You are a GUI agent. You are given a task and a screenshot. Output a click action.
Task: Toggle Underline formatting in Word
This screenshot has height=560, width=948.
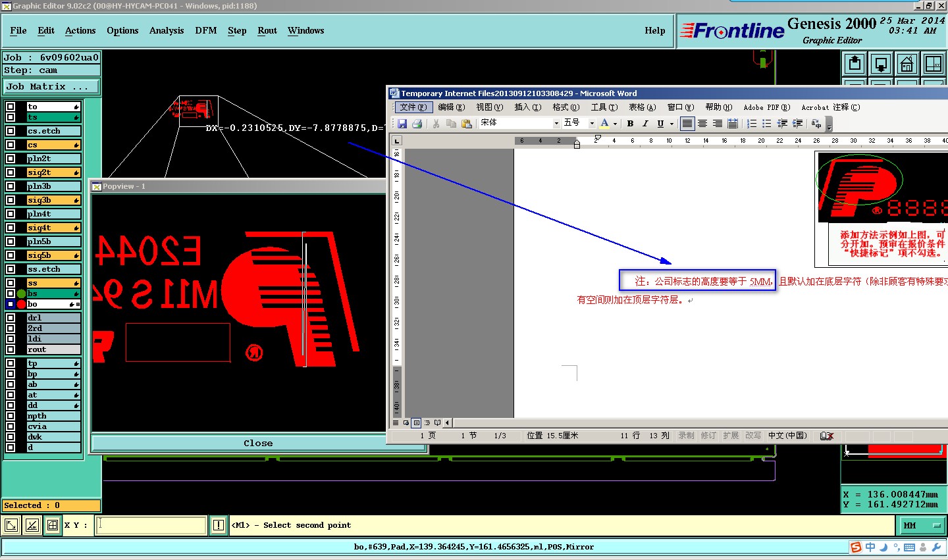coord(660,123)
